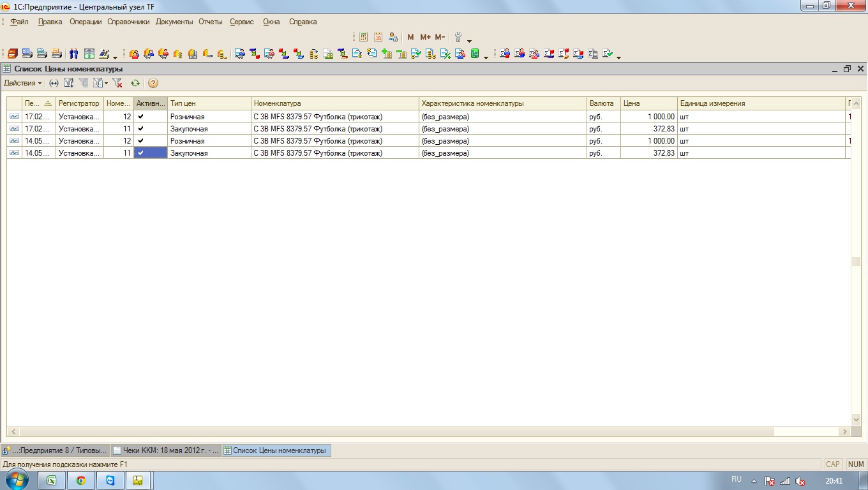Image resolution: width=868 pixels, height=490 pixels.
Task: Expand the filter history dropdown arrow
Action: pos(107,84)
